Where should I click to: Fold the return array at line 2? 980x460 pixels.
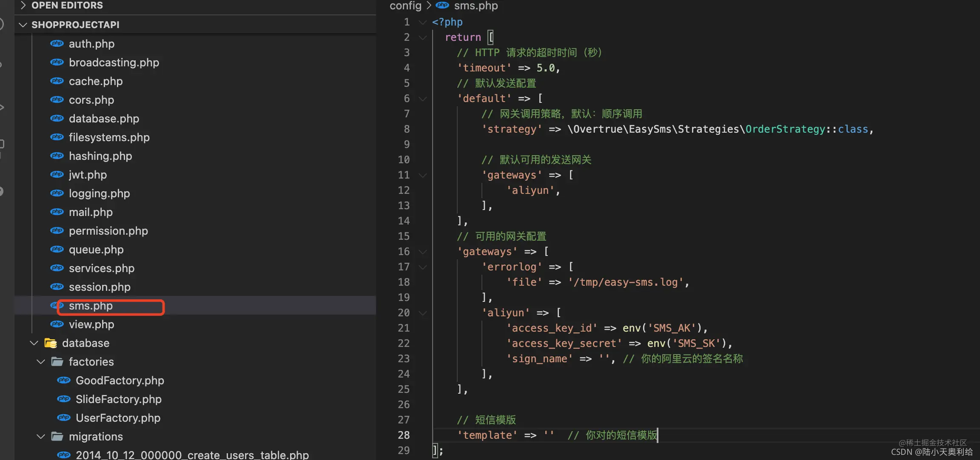(x=422, y=37)
